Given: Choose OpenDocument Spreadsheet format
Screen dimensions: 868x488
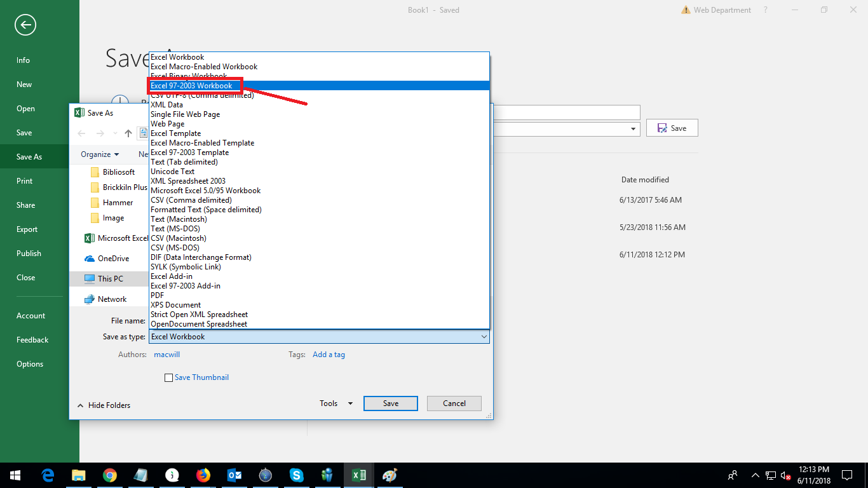Looking at the screenshot, I should pyautogui.click(x=319, y=324).
